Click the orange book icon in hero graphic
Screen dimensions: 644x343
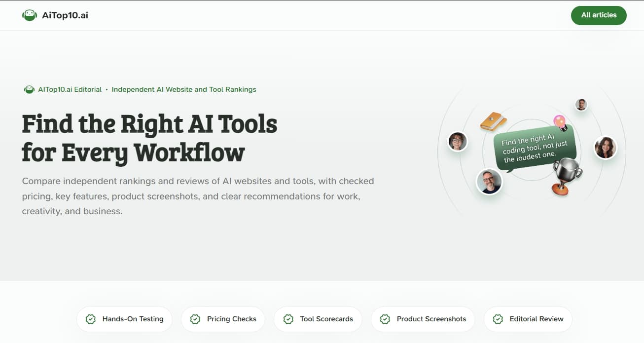tap(493, 121)
